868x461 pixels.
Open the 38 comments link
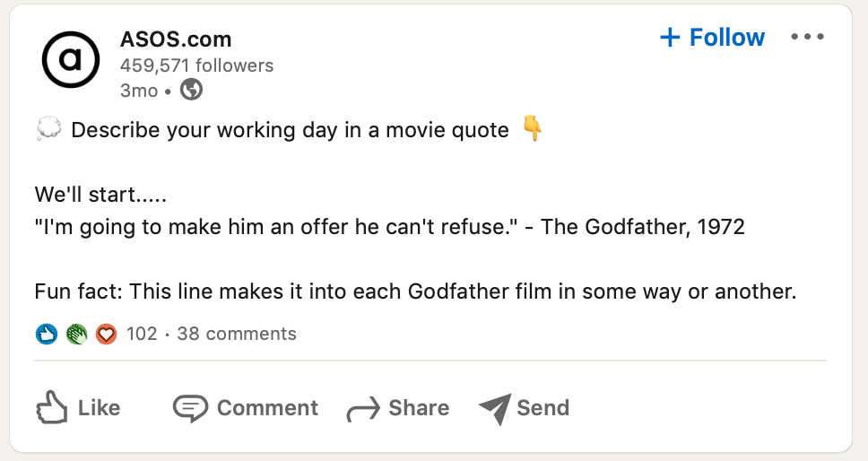(x=237, y=334)
